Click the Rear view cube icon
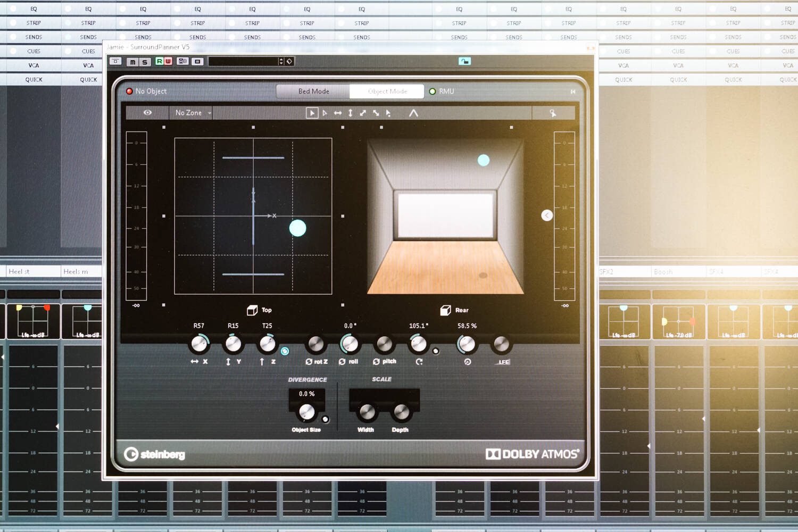798x532 pixels. click(x=446, y=310)
